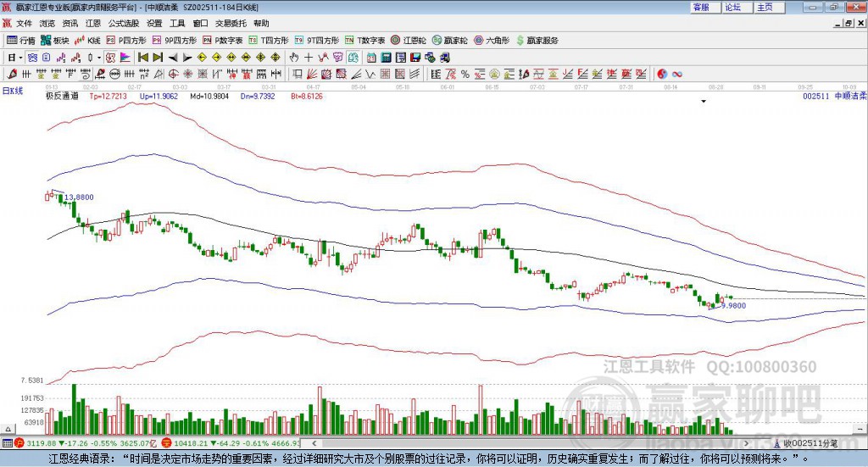Open the 赢家轮 wheel tool
The image size is (868, 467).
[x=449, y=41]
